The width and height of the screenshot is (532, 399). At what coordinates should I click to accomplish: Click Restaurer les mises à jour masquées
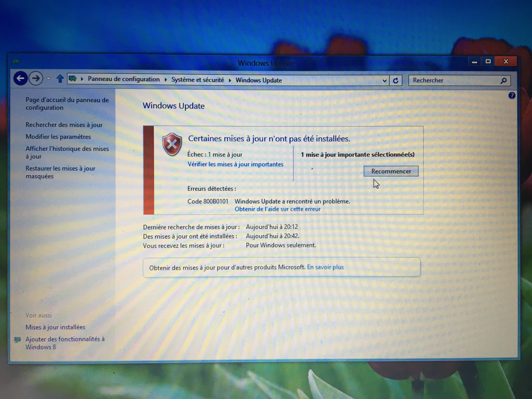point(60,172)
